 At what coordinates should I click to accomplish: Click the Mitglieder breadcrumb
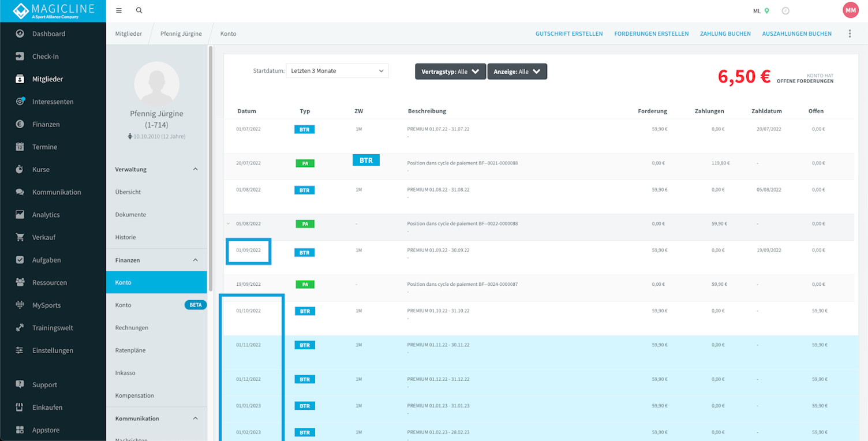[129, 34]
